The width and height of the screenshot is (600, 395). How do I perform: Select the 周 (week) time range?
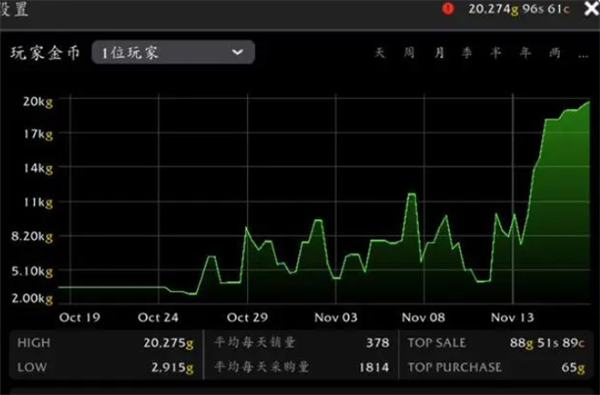[x=409, y=52]
